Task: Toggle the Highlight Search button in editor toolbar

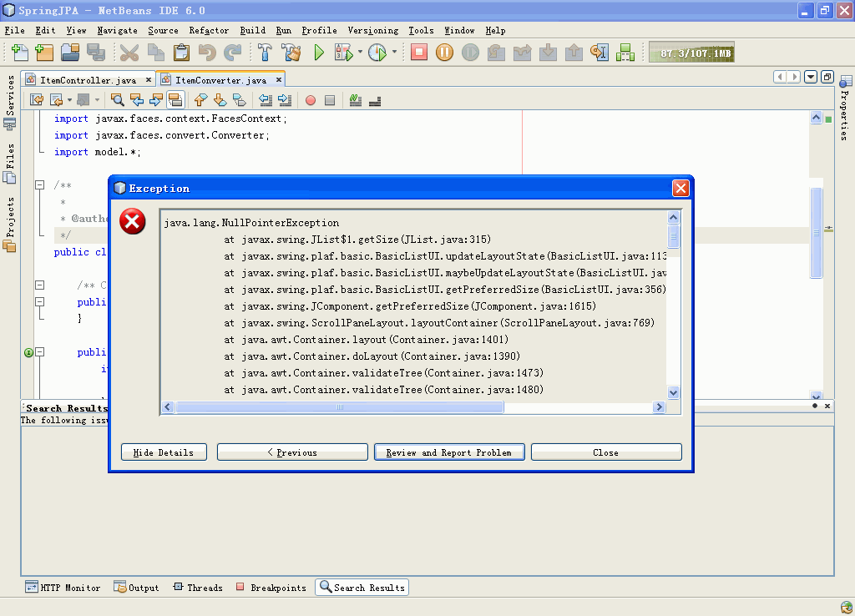Action: [175, 100]
